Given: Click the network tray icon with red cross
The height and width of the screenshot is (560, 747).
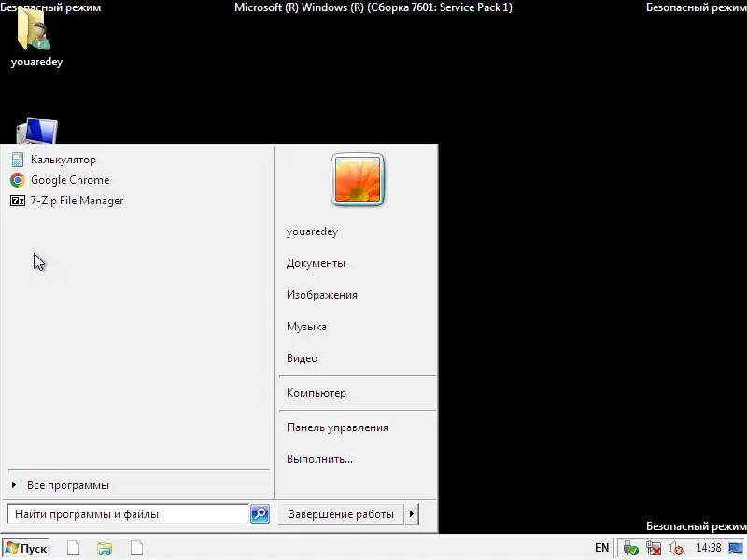Looking at the screenshot, I should point(653,549).
